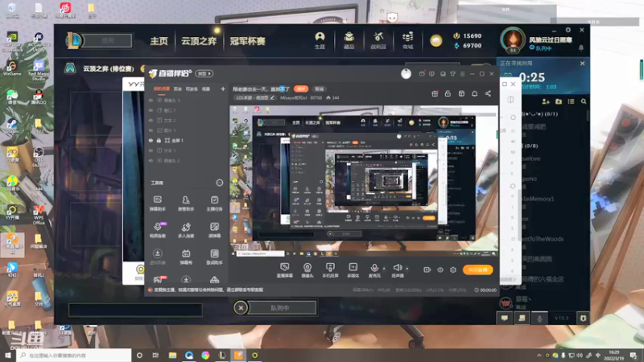
Task: Open 生涯 profile icon in League client
Action: [320, 41]
